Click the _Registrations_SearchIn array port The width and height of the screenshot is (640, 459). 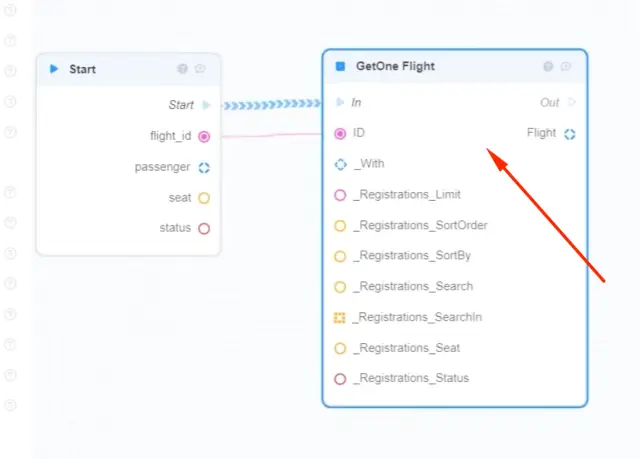pyautogui.click(x=341, y=317)
